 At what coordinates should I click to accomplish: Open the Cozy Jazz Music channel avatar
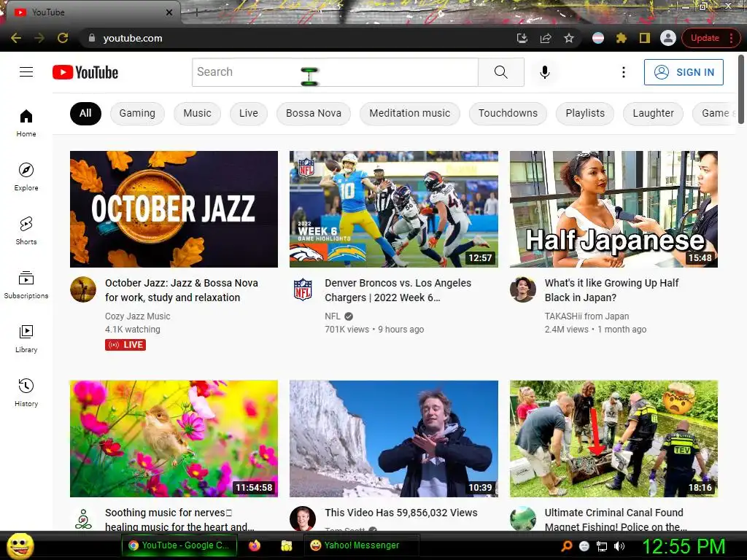click(x=83, y=289)
